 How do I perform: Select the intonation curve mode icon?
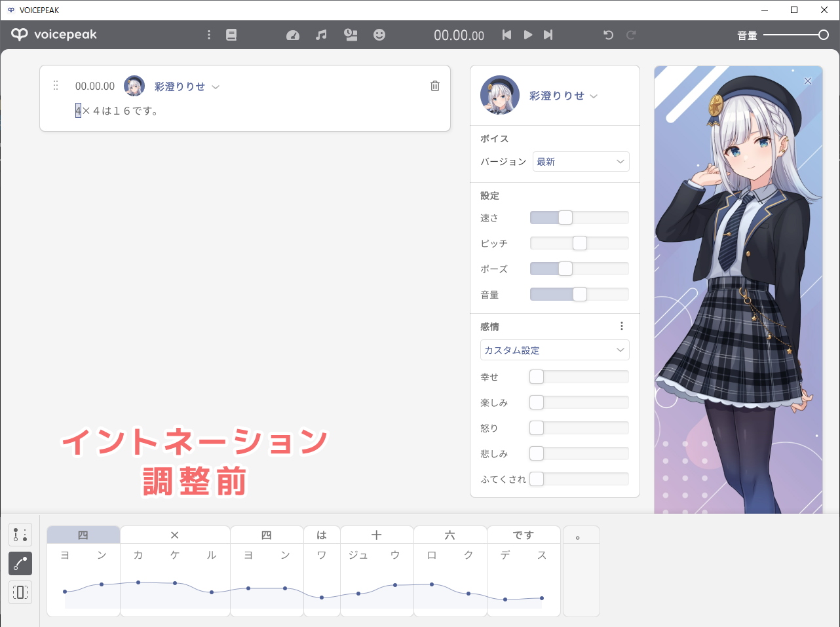(20, 563)
